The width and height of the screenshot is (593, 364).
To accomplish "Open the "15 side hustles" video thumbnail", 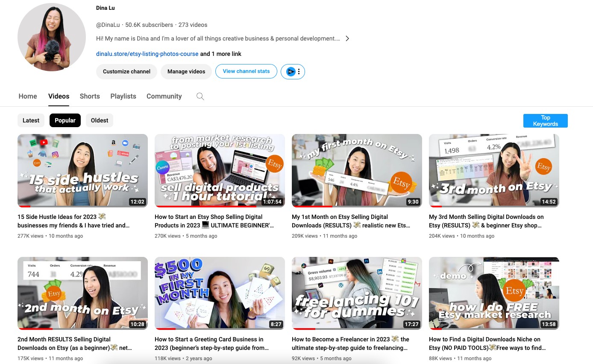I will tap(82, 170).
